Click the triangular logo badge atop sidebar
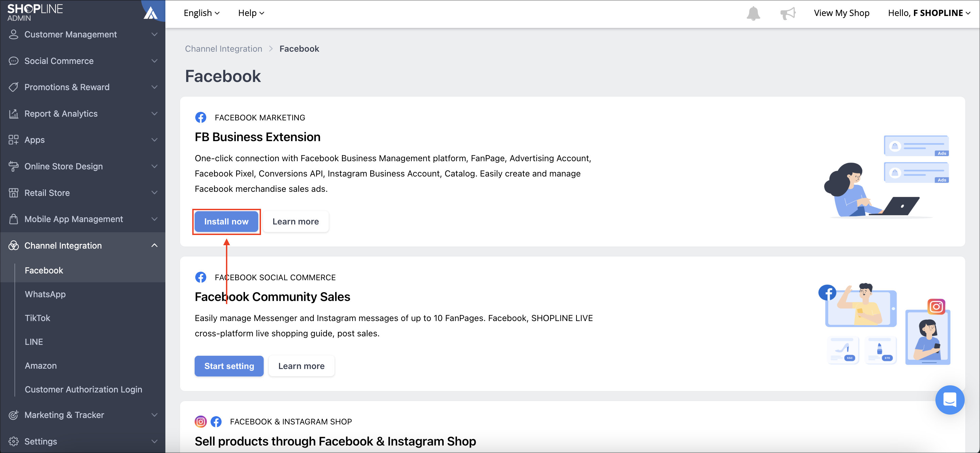The height and width of the screenshot is (453, 980). [151, 13]
